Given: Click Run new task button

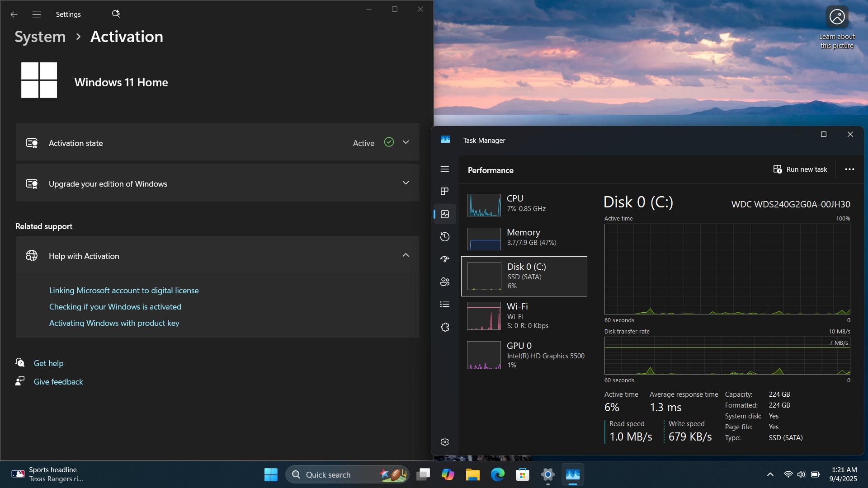Looking at the screenshot, I should [x=800, y=169].
